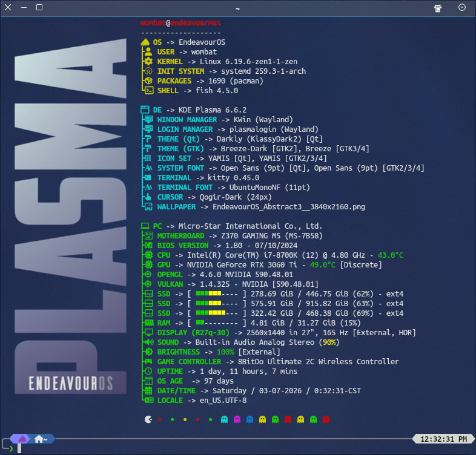Minimize the kitty terminal window
Viewport: 476px width, 455px height.
[24, 8]
